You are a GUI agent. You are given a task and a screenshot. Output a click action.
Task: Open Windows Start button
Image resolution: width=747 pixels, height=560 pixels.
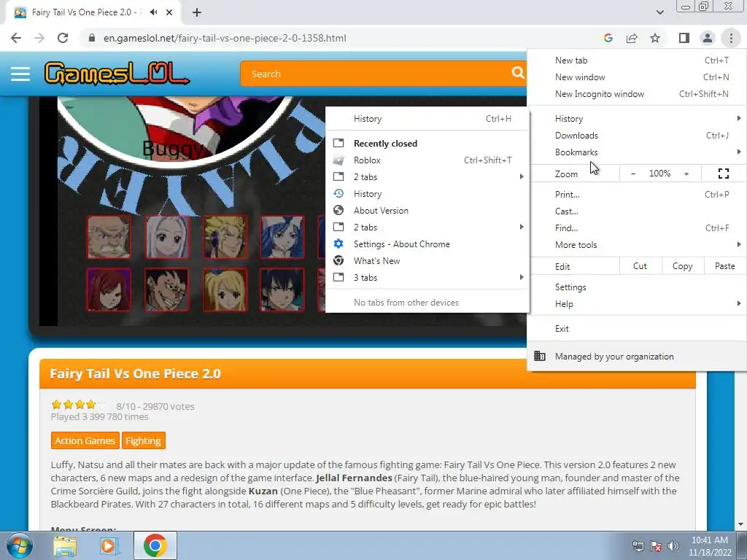[x=18, y=545]
